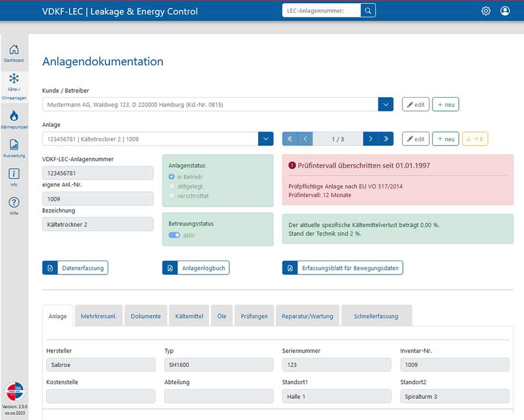
Task: Click the VDKF-LEC header title
Action: pos(120,12)
